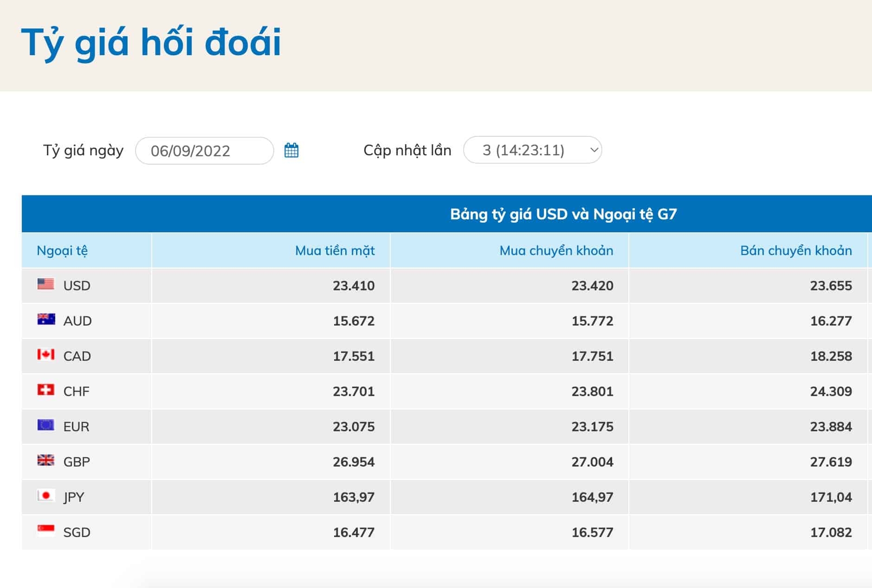Open the calendar date picker icon
The width and height of the screenshot is (872, 588).
[x=291, y=150]
